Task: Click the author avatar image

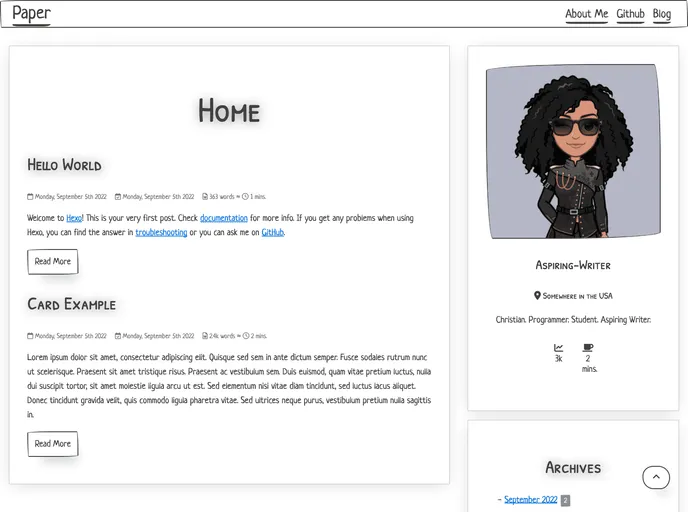Action: (x=572, y=152)
